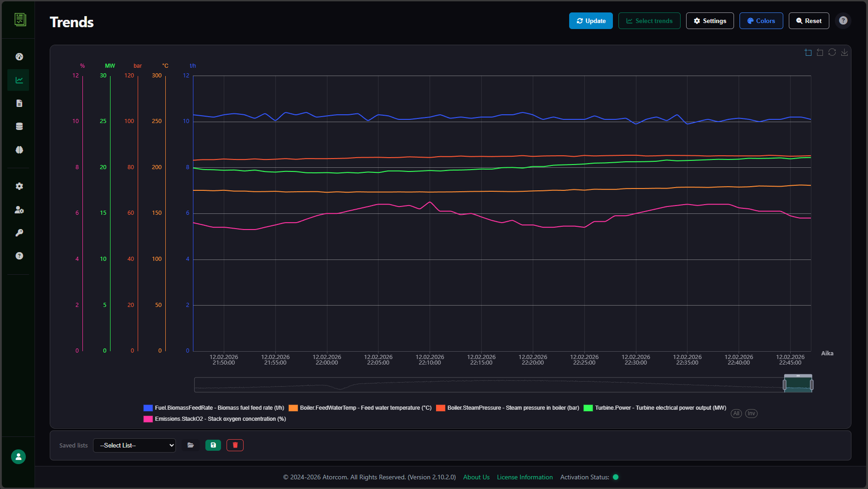Image resolution: width=868 pixels, height=489 pixels.
Task: Click the Update button
Action: 590,21
